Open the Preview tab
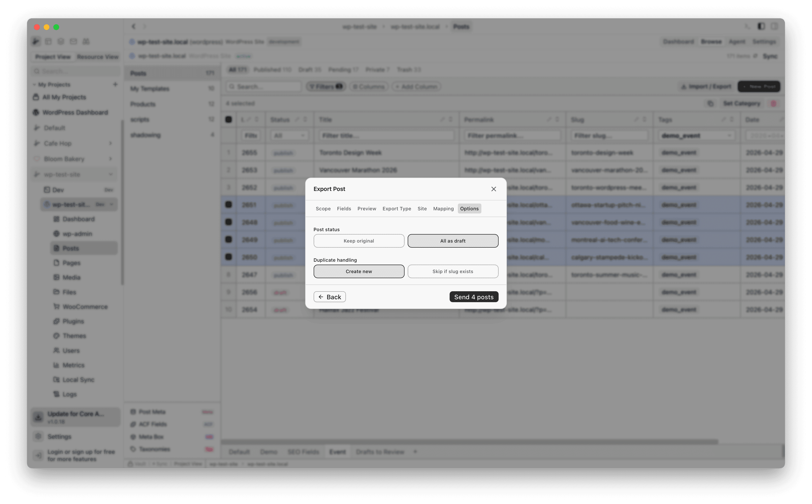 [366, 209]
